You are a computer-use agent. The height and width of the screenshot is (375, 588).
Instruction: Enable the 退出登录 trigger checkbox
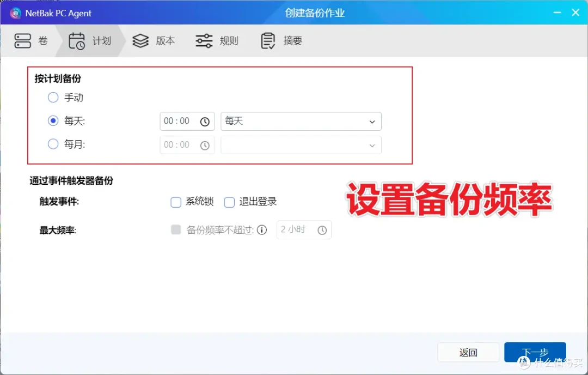click(x=230, y=202)
